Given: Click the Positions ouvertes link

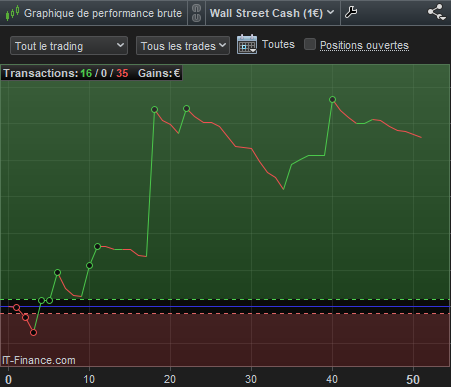Looking at the screenshot, I should point(364,45).
